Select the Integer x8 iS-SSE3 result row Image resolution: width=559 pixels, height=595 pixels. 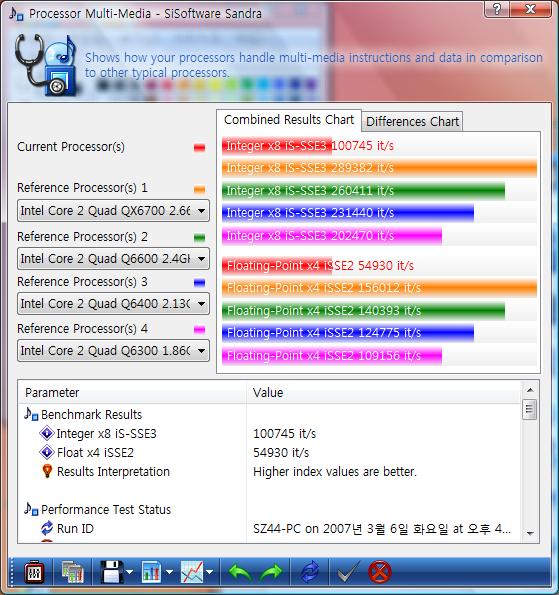click(x=269, y=433)
